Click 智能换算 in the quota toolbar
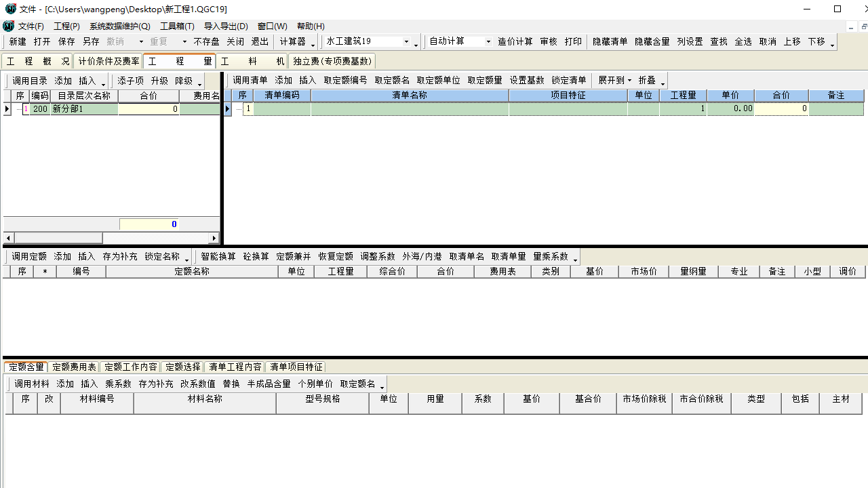Viewport: 868px width, 488px height. pyautogui.click(x=218, y=257)
